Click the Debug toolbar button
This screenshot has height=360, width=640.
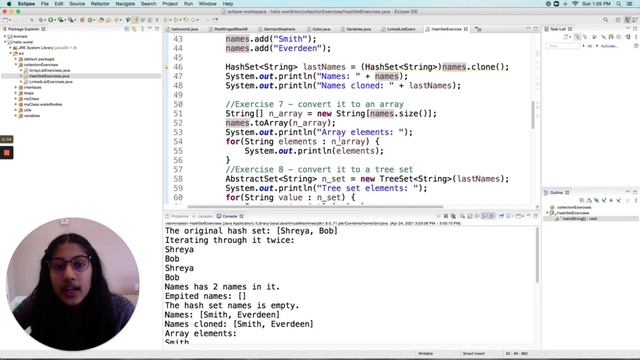point(41,20)
